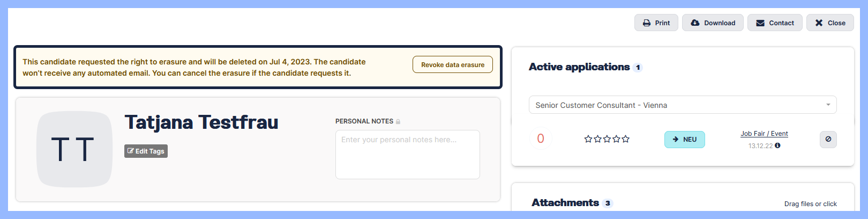Click the info icon beside 13.12.22
868x219 pixels.
pos(777,145)
